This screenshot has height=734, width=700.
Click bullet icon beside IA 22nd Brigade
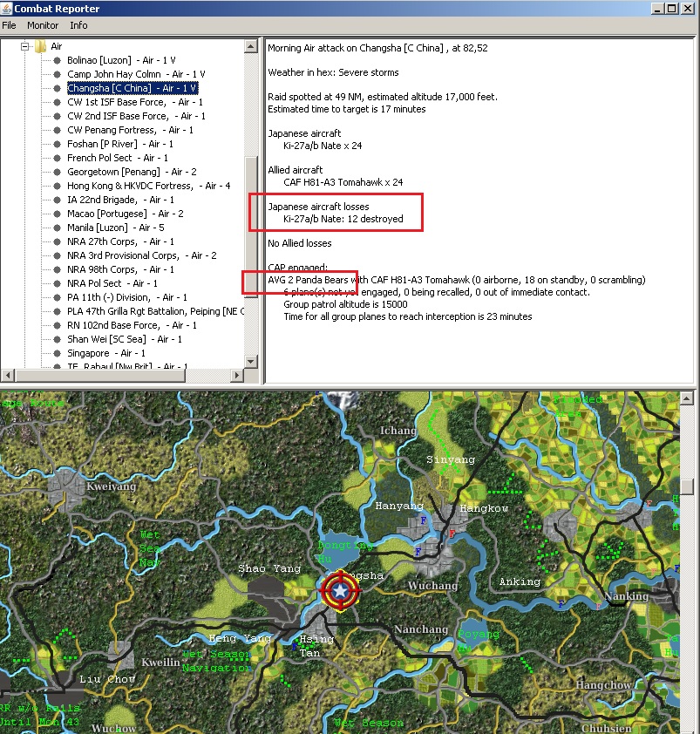pyautogui.click(x=58, y=200)
